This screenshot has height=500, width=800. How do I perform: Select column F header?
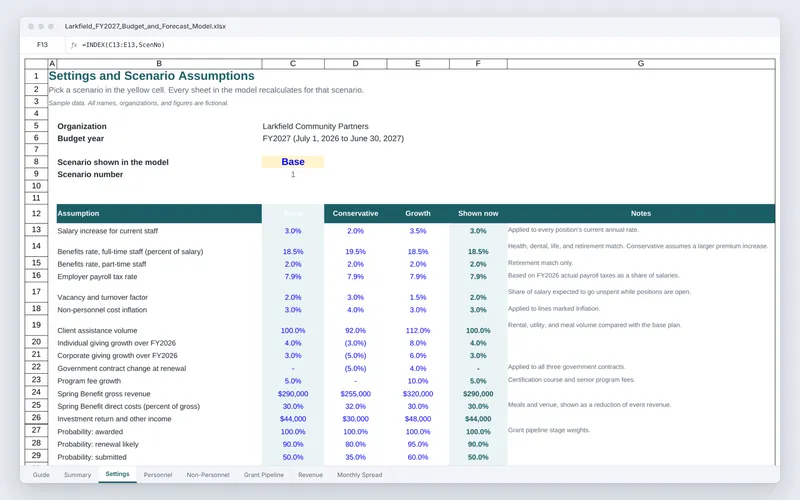pos(478,64)
